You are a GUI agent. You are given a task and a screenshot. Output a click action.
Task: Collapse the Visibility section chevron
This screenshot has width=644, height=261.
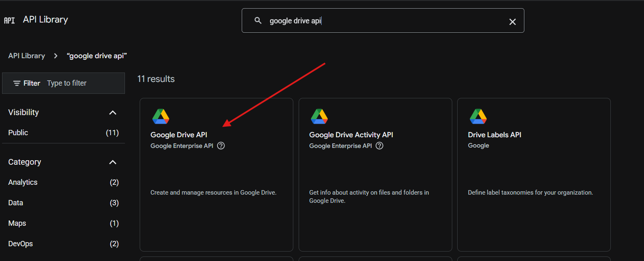(113, 113)
